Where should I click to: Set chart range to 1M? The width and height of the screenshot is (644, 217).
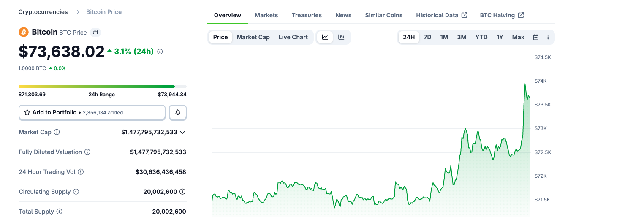coord(444,37)
